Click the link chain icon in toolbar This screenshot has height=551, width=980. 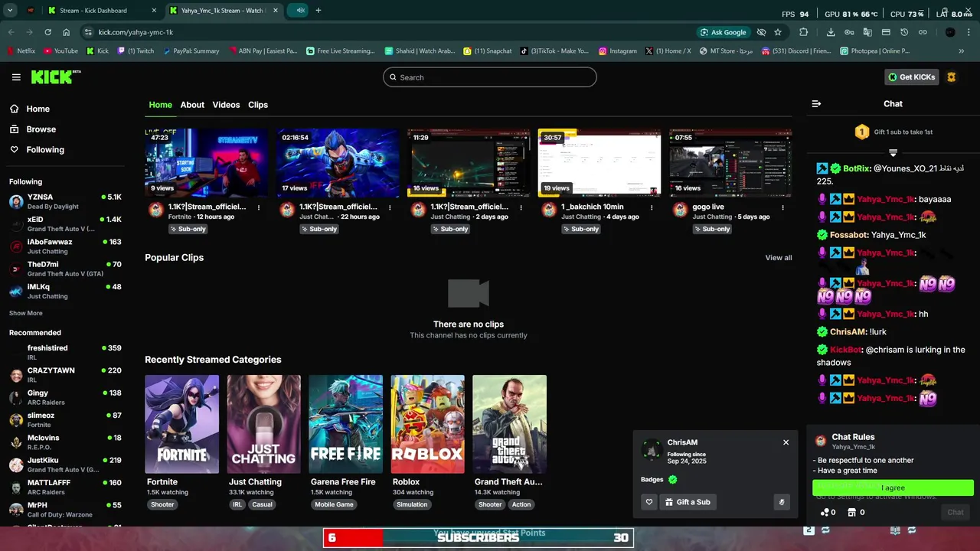pyautogui.click(x=923, y=32)
